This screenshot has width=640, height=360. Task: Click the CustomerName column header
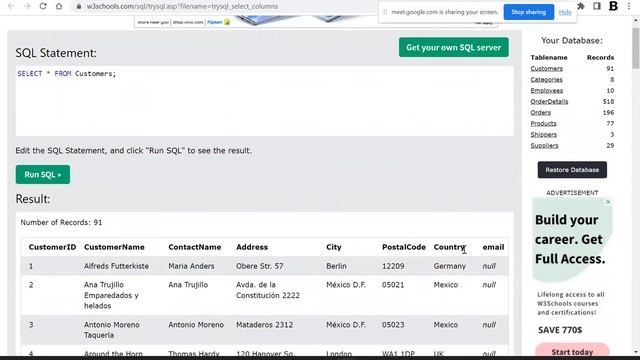114,247
